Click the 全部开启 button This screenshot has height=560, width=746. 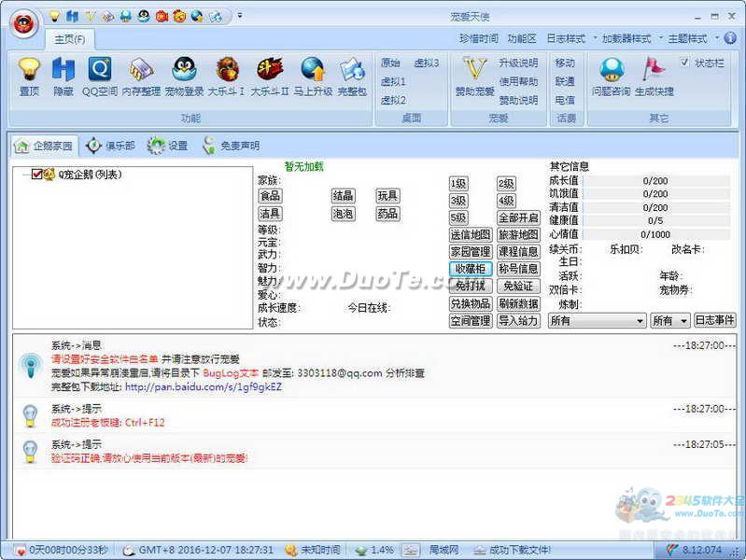pyautogui.click(x=517, y=217)
